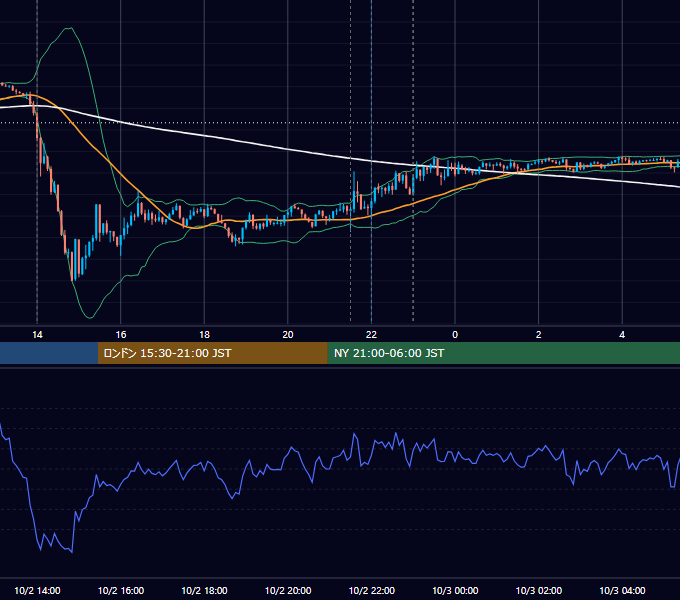Click the 14 hour axis label
Image resolution: width=680 pixels, height=600 pixels.
[37, 335]
